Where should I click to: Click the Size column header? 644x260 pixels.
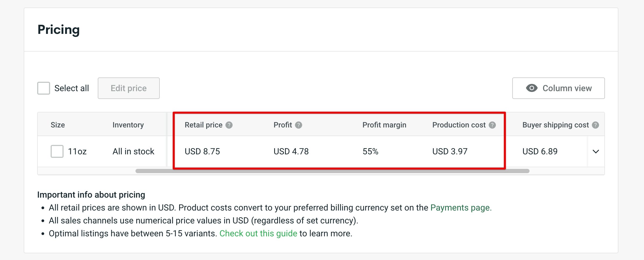[x=58, y=124]
